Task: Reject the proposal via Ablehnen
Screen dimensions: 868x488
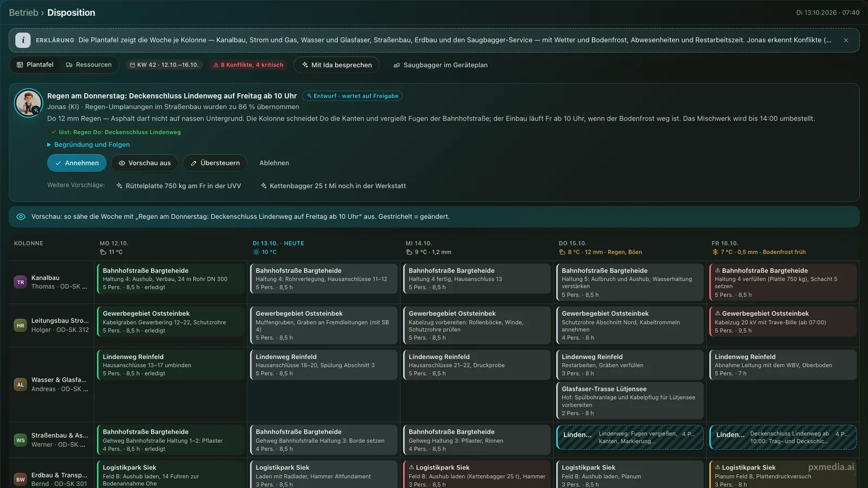Action: 274,163
